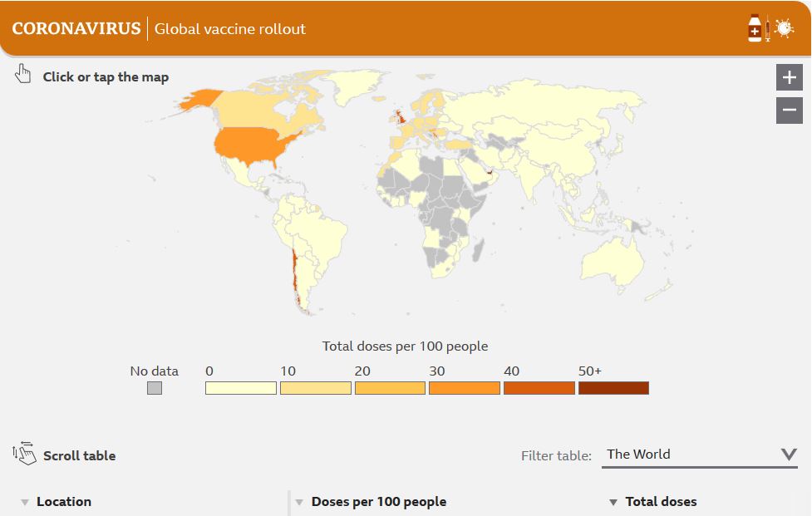Sort table by Total doses column
Image resolution: width=812 pixels, height=516 pixels.
660,502
